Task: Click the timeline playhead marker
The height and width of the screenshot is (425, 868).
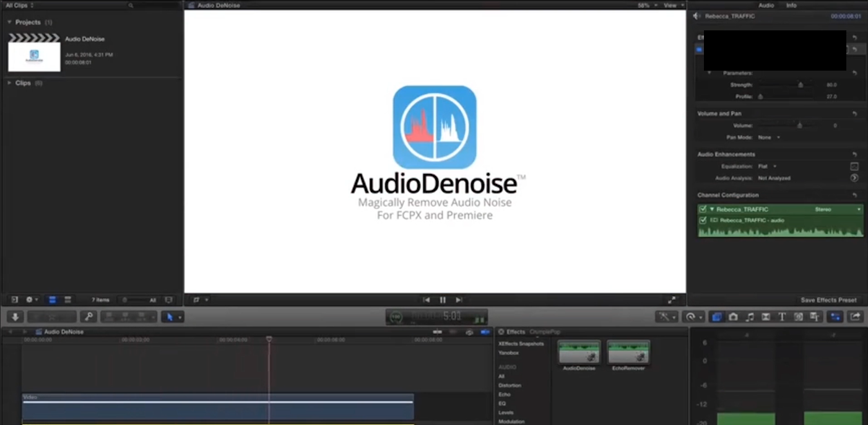Action: click(269, 340)
